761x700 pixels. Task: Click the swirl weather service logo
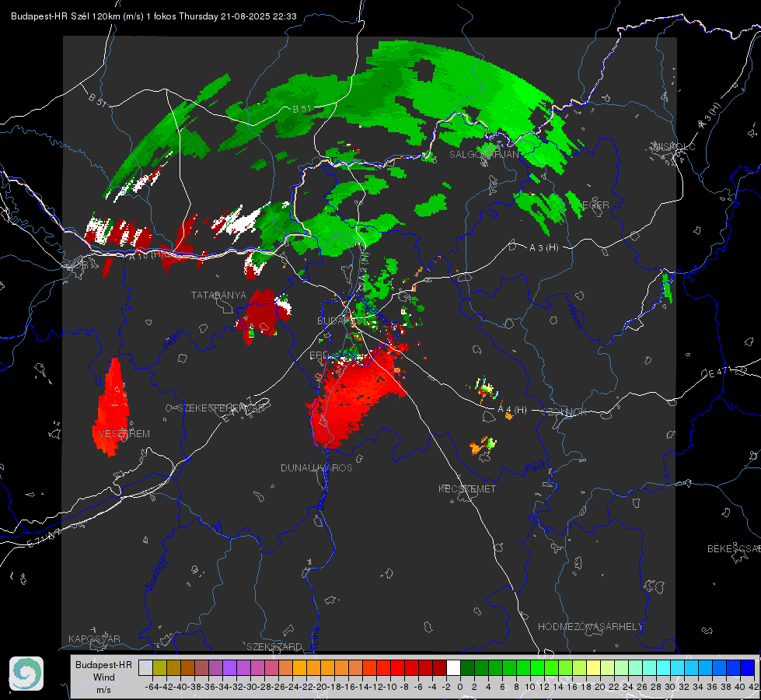tap(26, 674)
